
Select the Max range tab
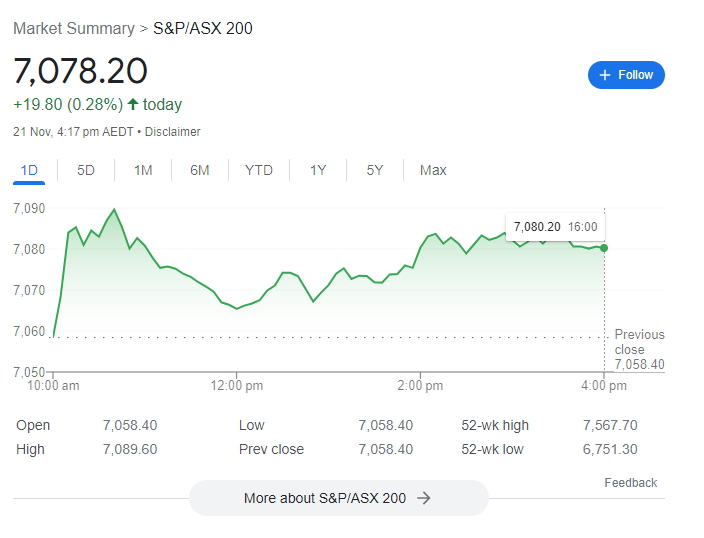pos(433,171)
